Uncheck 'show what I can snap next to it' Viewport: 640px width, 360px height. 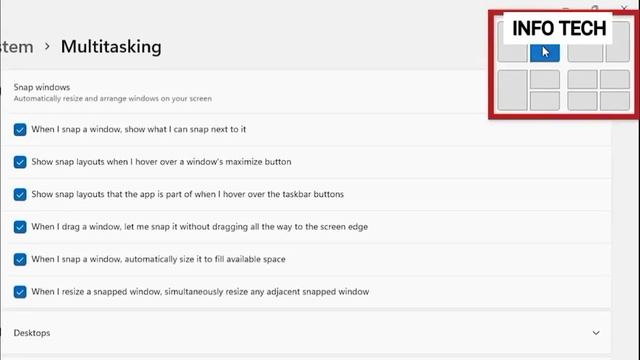[20, 129]
